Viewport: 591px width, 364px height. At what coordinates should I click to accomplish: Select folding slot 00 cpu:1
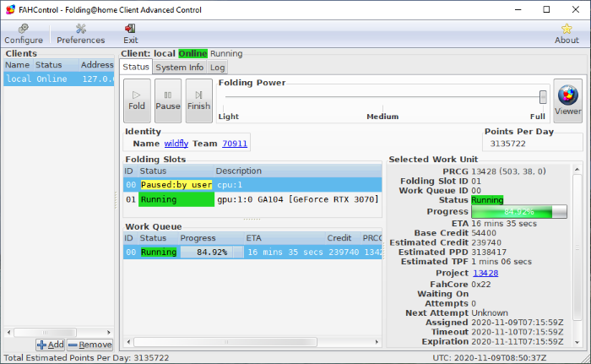[252, 185]
